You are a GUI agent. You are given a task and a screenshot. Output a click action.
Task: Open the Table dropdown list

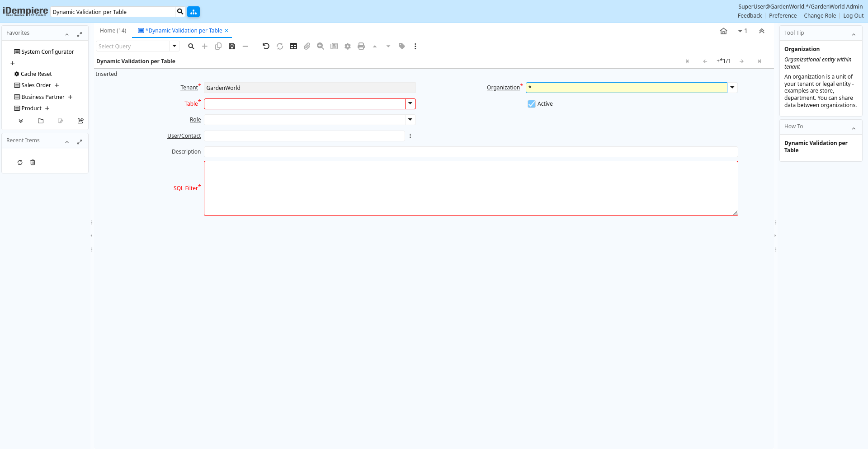tap(410, 104)
